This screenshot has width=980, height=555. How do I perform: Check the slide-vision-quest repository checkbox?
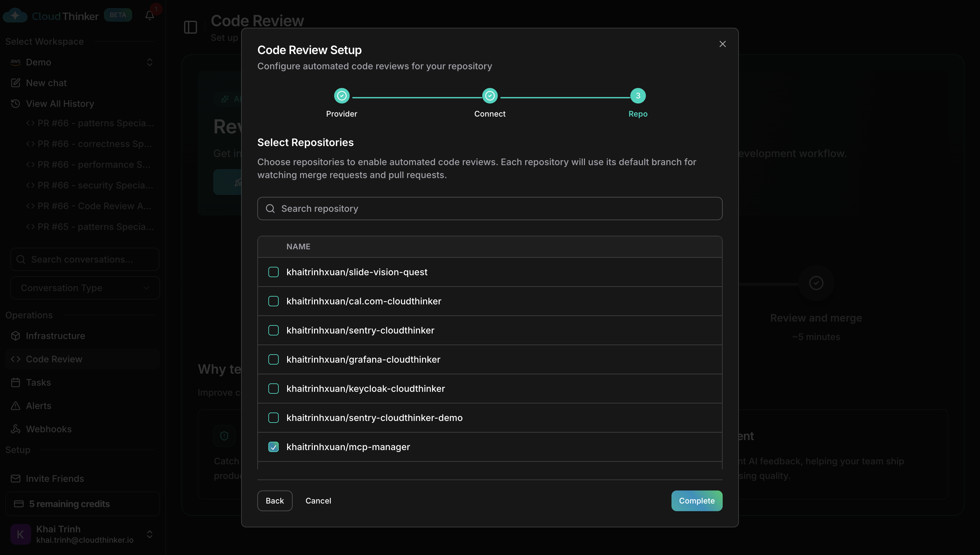point(274,272)
